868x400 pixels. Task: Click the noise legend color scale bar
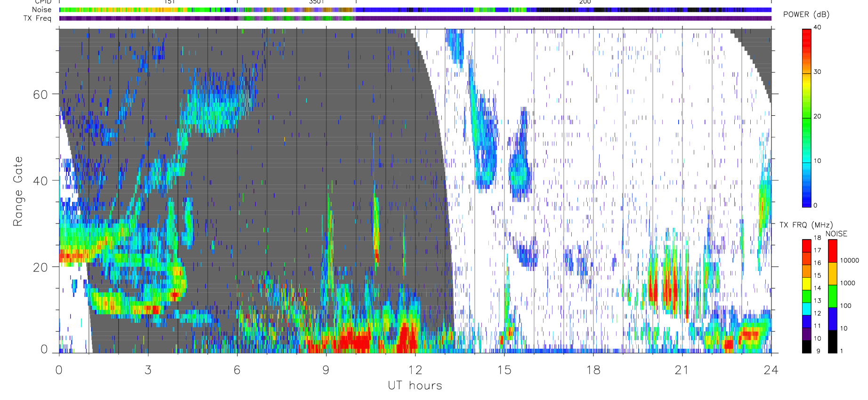pyautogui.click(x=833, y=296)
